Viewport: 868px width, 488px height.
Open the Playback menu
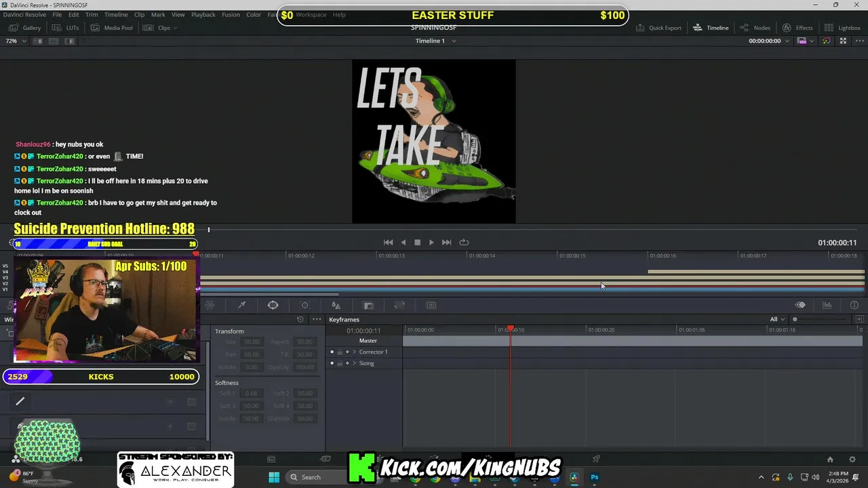click(x=203, y=14)
